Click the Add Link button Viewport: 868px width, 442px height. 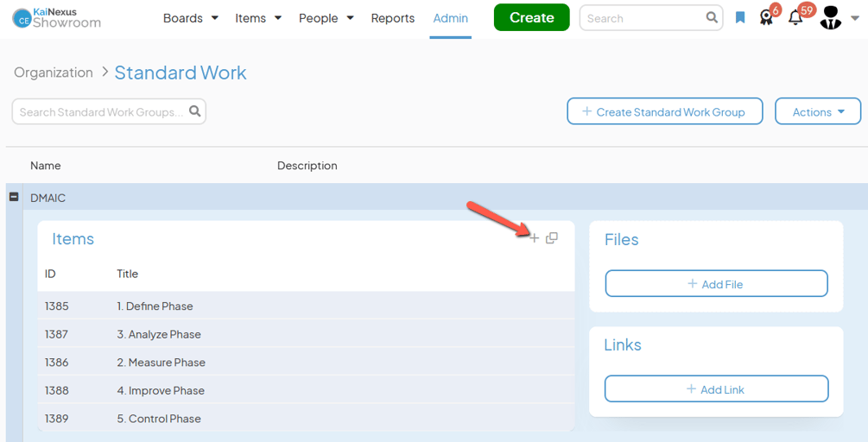coord(716,388)
